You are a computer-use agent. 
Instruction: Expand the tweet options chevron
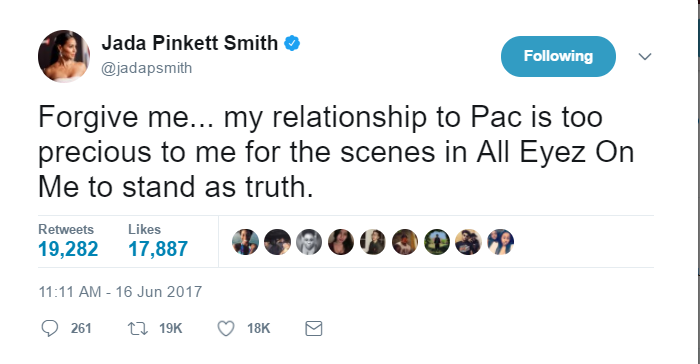tap(645, 56)
